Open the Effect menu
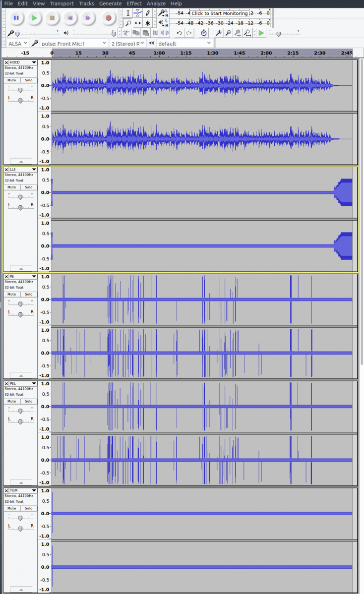 (x=134, y=3)
